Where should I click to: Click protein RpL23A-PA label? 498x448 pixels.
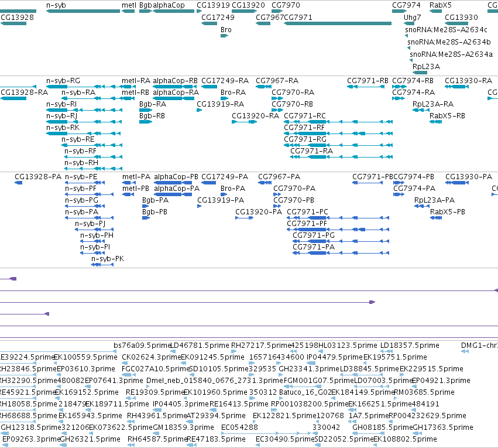click(x=434, y=200)
